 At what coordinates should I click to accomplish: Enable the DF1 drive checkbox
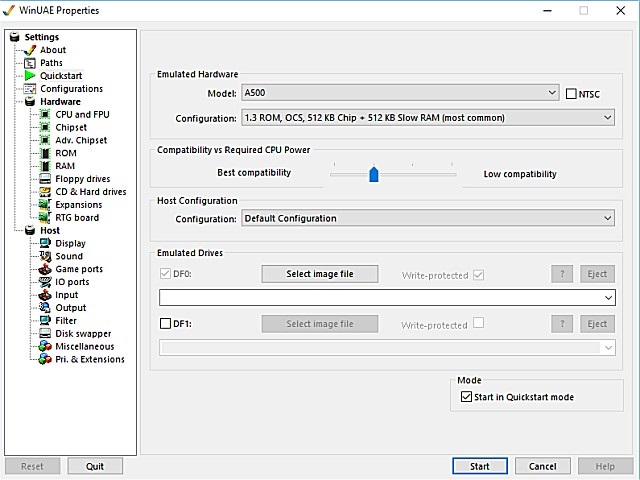pos(166,324)
